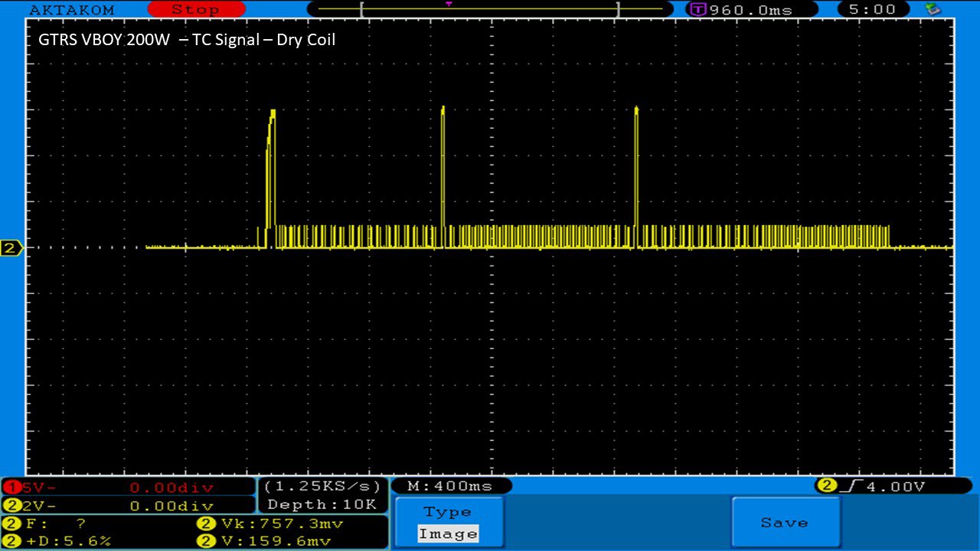
Task: Click the yellow 2 badge beside +D duty measurement
Action: click(x=12, y=541)
